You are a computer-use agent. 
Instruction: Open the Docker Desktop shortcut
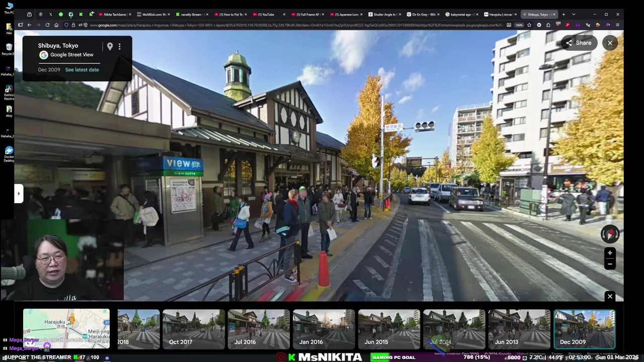(9, 154)
